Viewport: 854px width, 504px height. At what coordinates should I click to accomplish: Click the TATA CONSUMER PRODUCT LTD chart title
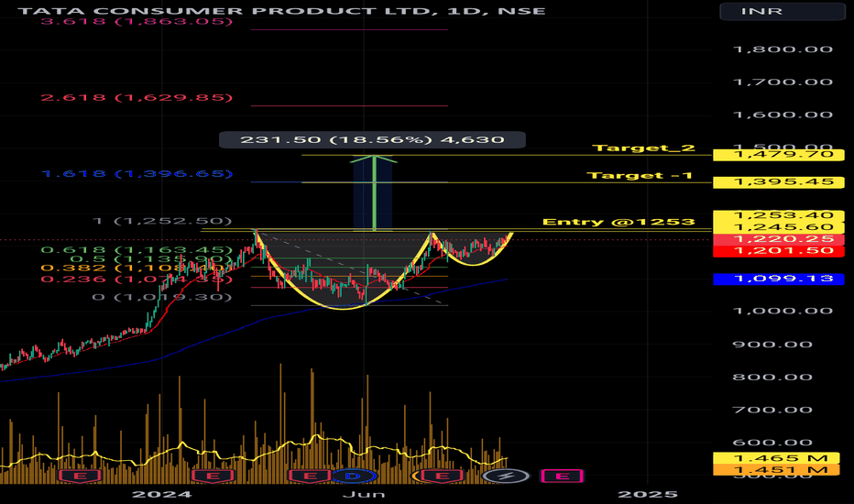(281, 11)
